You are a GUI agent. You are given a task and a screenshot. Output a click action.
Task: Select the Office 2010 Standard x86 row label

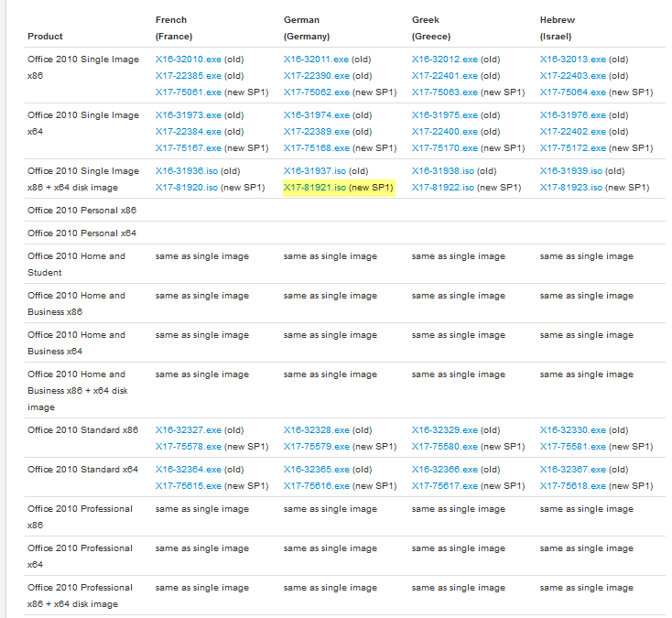click(x=82, y=430)
